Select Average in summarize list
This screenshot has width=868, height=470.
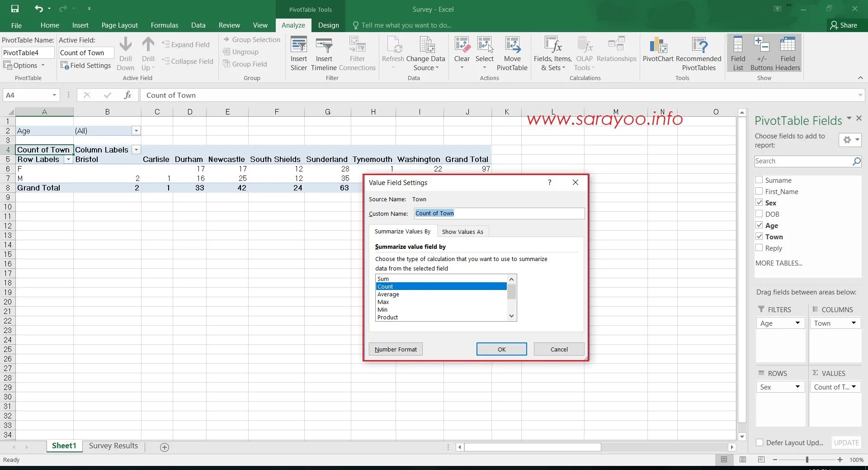(x=441, y=294)
